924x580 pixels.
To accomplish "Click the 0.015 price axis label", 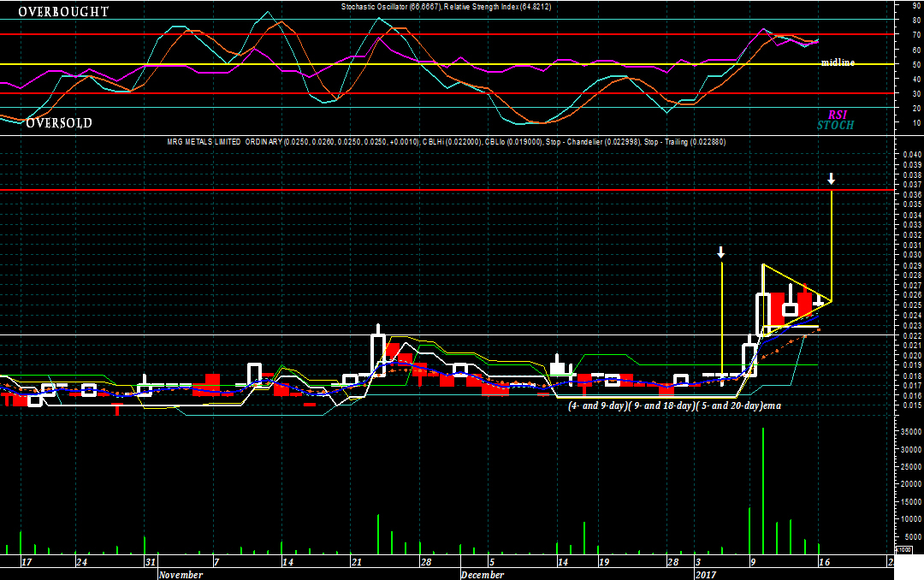I will coord(912,405).
